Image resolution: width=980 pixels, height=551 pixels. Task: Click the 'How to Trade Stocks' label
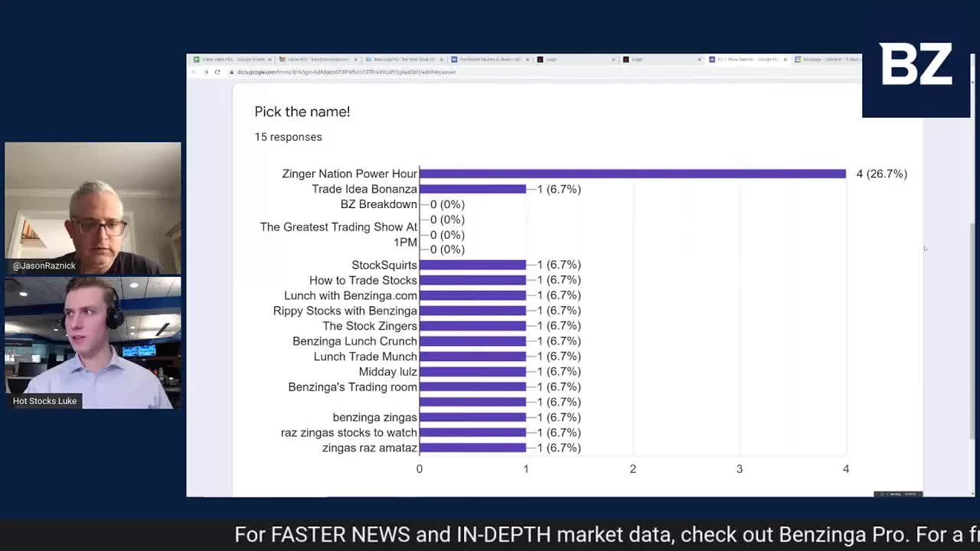(x=363, y=280)
